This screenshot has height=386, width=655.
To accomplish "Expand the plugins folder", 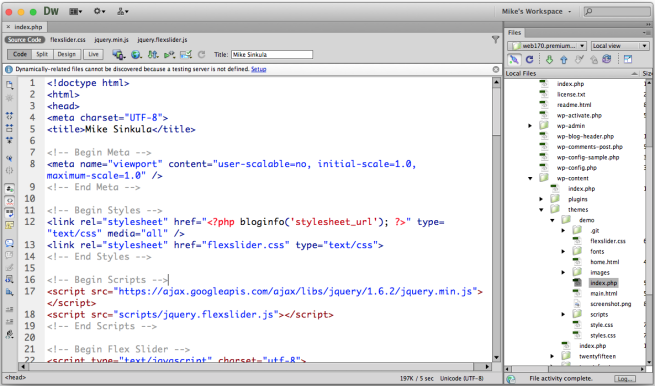I will coord(541,199).
